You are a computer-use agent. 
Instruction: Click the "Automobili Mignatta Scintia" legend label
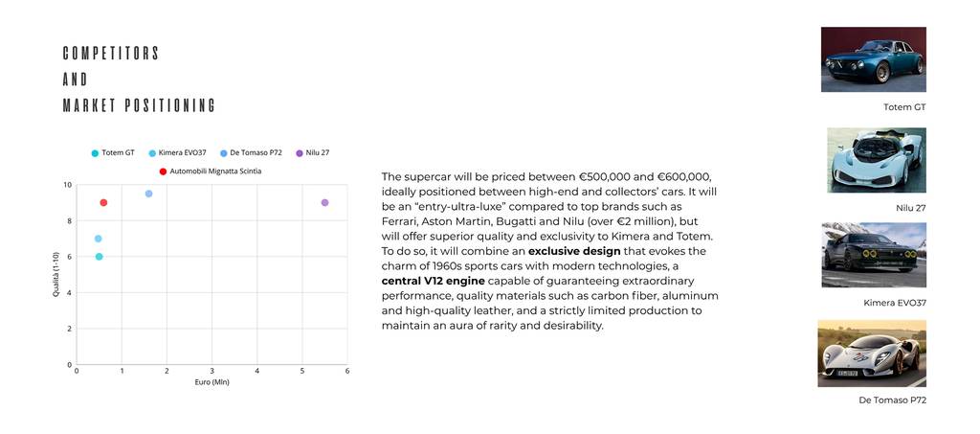(215, 171)
